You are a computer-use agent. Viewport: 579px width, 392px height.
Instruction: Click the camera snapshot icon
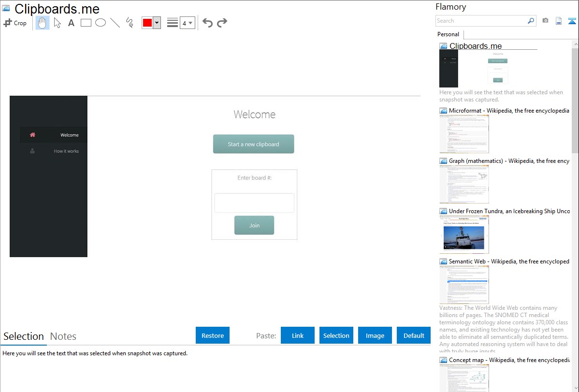[x=545, y=21]
